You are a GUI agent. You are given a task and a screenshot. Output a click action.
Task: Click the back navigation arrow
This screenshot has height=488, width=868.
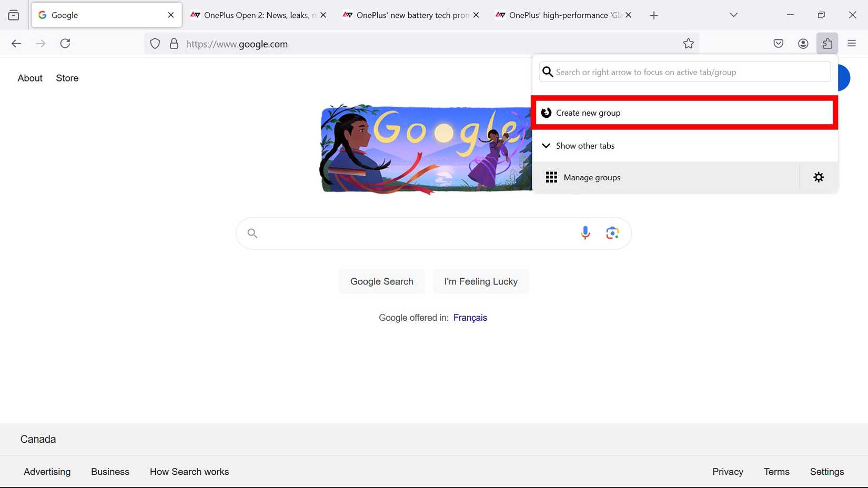click(x=16, y=44)
